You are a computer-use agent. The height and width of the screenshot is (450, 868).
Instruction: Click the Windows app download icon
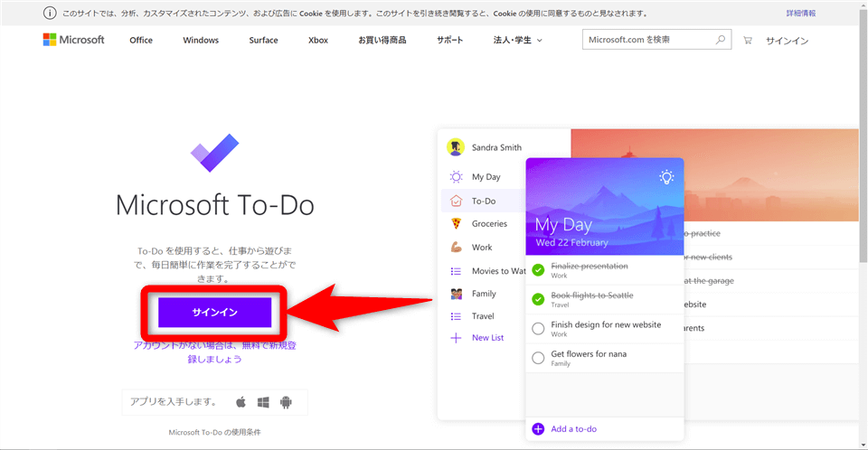coord(263,402)
